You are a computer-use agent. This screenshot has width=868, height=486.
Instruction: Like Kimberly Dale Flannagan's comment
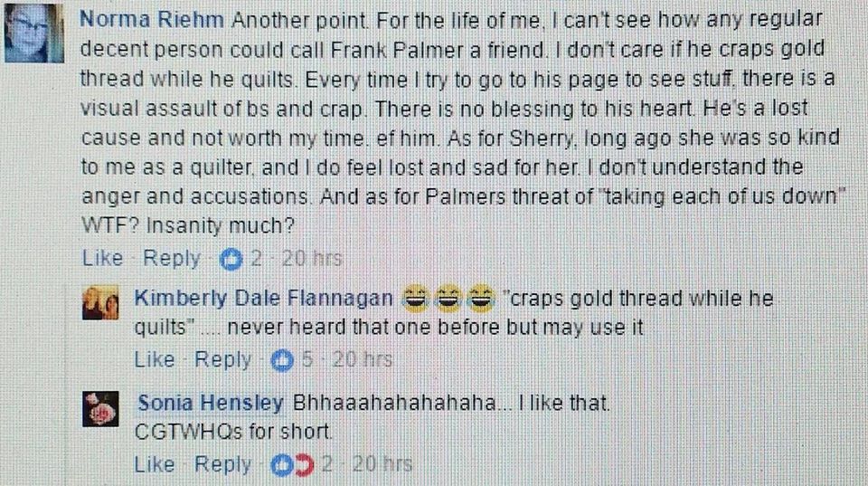click(155, 359)
